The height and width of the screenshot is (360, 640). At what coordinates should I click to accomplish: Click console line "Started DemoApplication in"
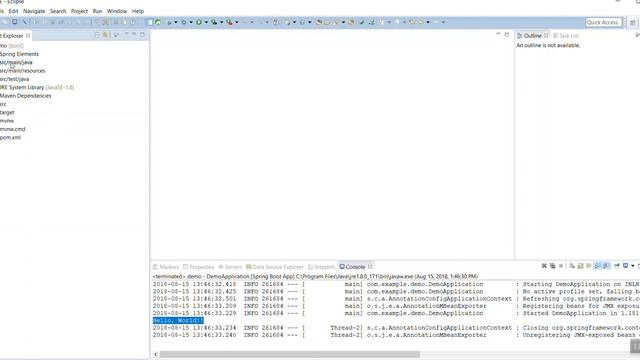point(396,313)
